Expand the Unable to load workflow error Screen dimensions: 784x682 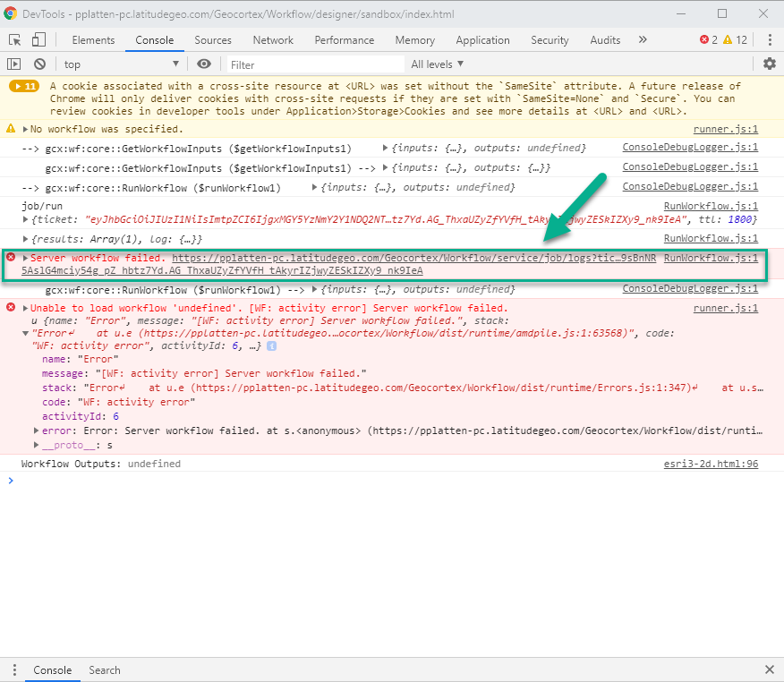point(25,308)
